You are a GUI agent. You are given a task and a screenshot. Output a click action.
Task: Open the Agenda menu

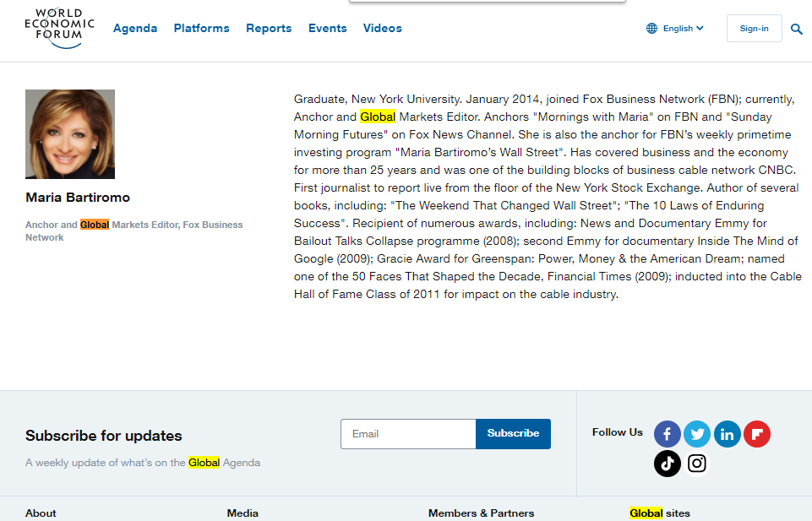tap(135, 29)
